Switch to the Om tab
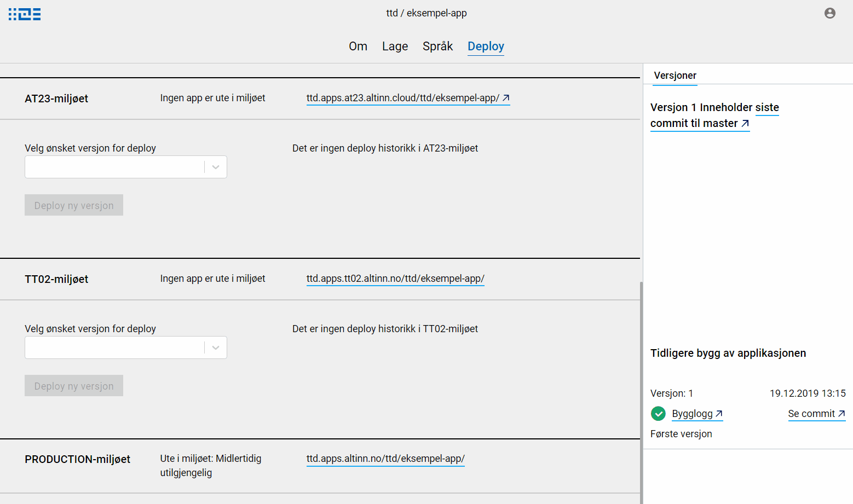The image size is (853, 504). click(358, 46)
